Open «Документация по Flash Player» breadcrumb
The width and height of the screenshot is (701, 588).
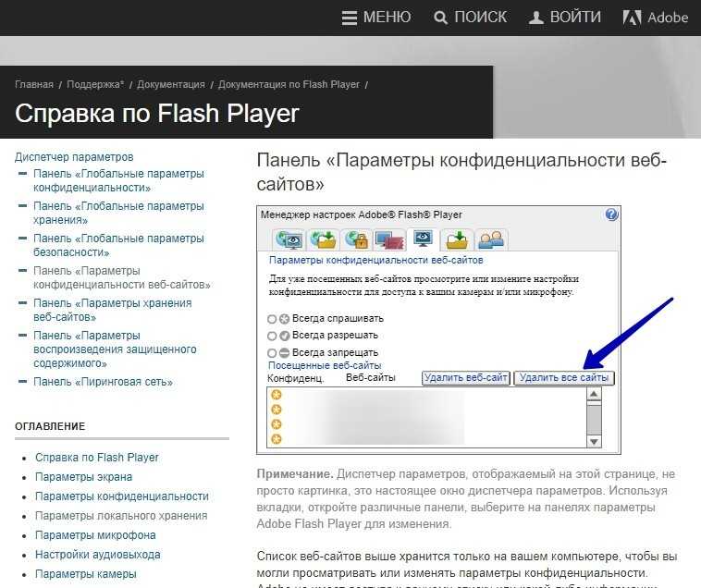tap(289, 84)
